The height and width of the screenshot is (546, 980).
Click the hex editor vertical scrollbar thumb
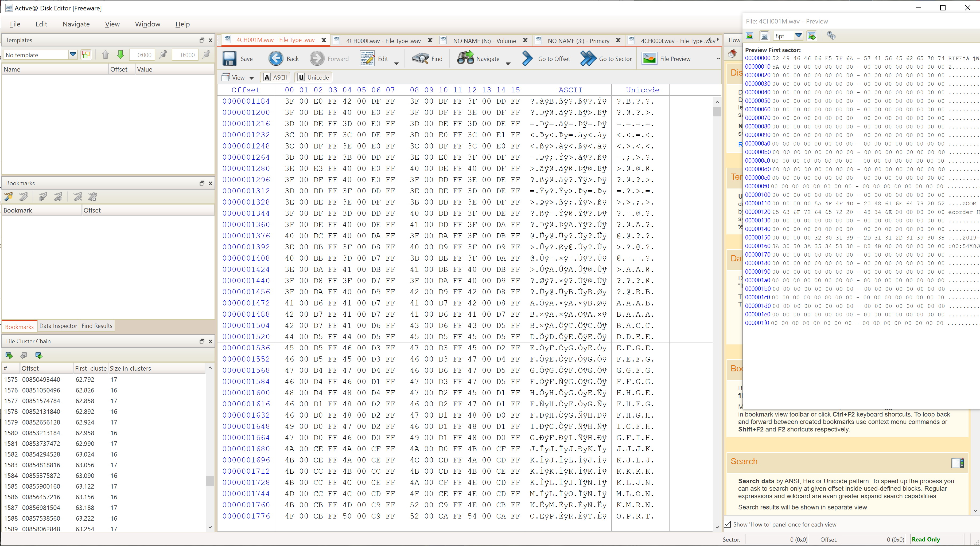pyautogui.click(x=717, y=112)
